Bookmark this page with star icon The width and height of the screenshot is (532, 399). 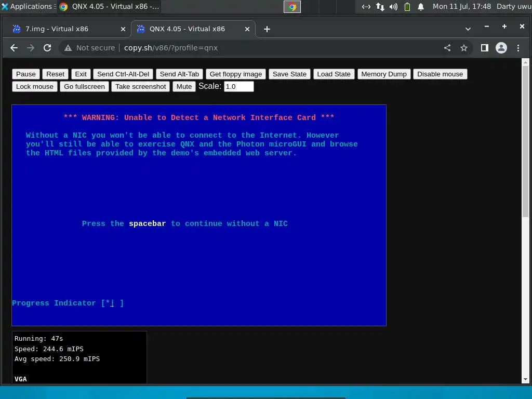tap(464, 48)
